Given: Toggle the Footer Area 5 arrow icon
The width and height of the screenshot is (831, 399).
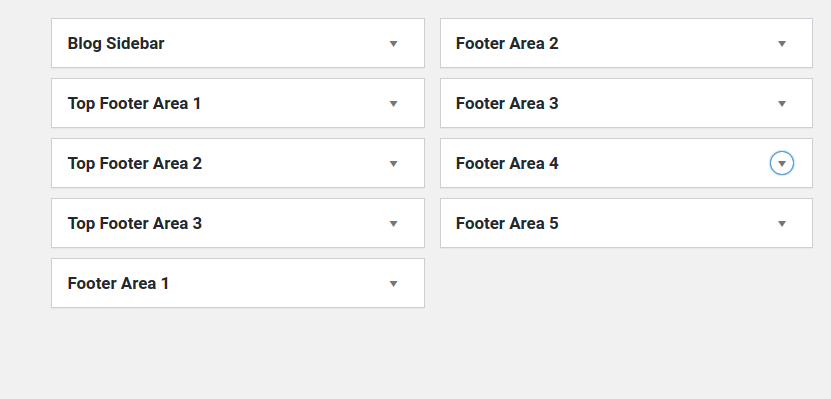Looking at the screenshot, I should pos(782,223).
